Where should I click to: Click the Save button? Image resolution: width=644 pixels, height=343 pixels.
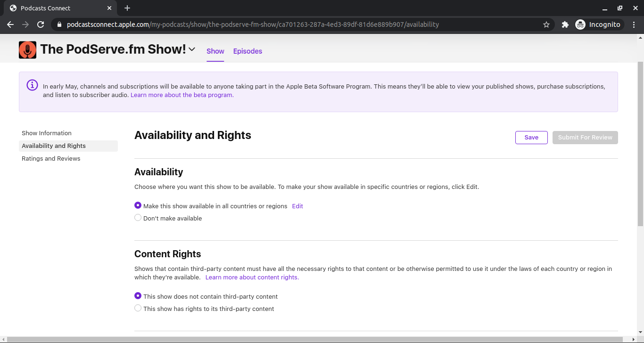[x=531, y=137]
